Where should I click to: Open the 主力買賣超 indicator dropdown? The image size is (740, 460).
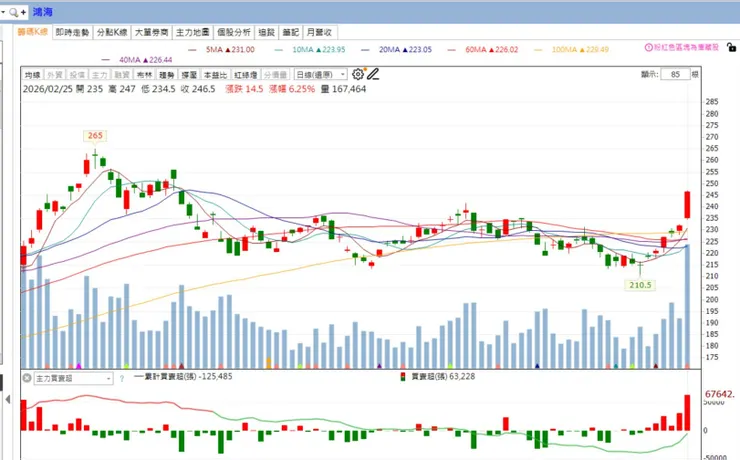(74, 378)
